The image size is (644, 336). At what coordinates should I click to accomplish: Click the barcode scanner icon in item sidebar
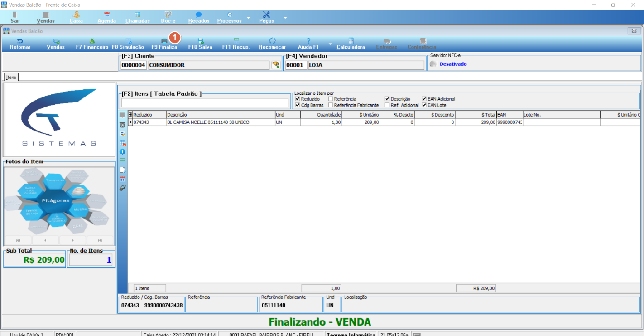click(122, 188)
